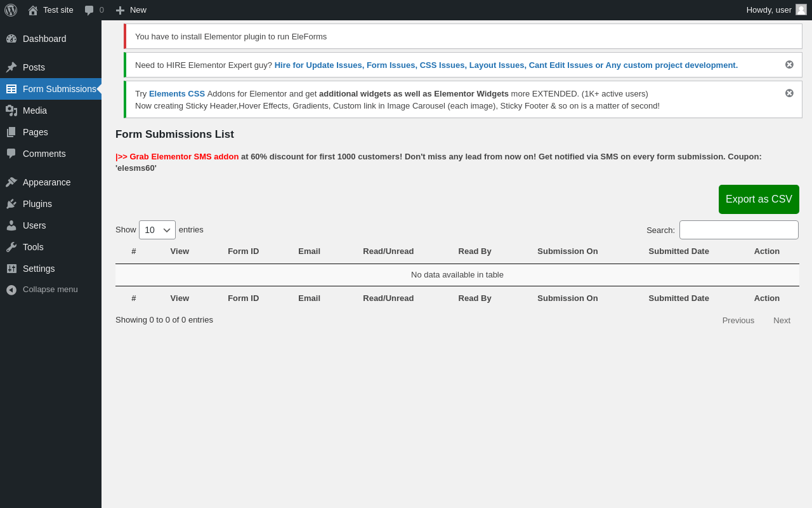Click Grab Elementor SMS addon link

(x=177, y=156)
